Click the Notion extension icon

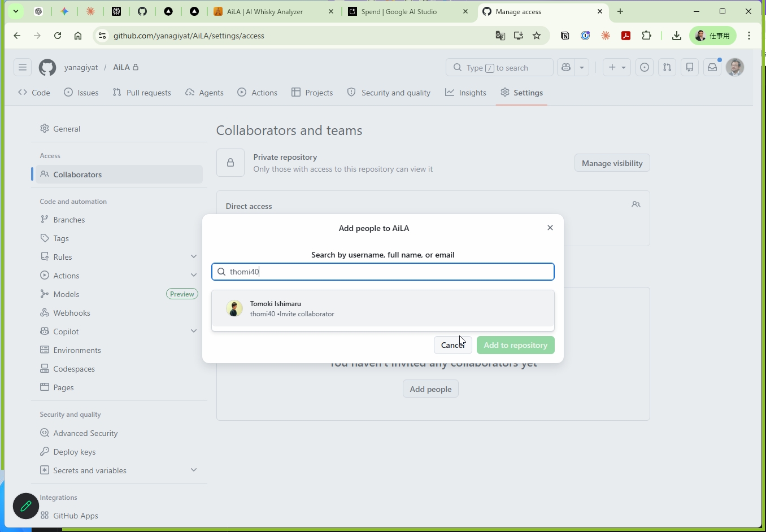click(x=565, y=36)
